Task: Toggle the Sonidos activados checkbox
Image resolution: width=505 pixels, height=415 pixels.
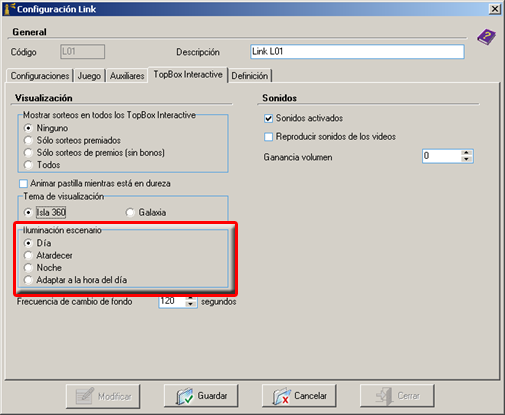Action: (x=268, y=118)
